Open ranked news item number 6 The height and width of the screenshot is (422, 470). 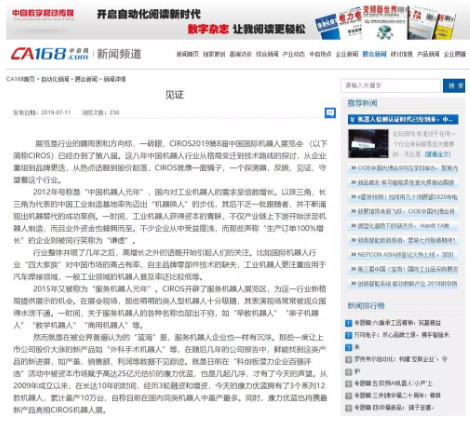pyautogui.click(x=394, y=384)
